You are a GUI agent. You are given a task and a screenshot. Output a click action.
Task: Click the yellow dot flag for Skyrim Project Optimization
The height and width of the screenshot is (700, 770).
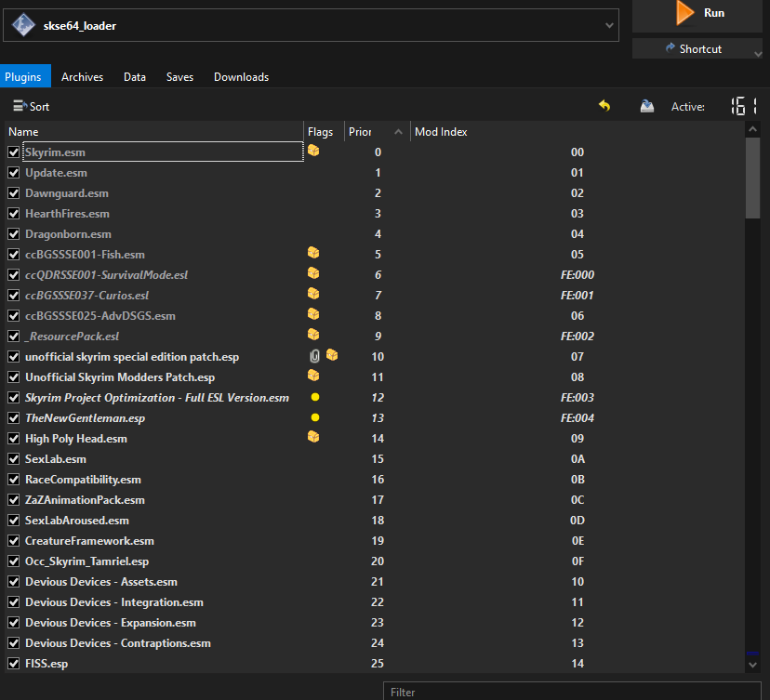tap(315, 397)
